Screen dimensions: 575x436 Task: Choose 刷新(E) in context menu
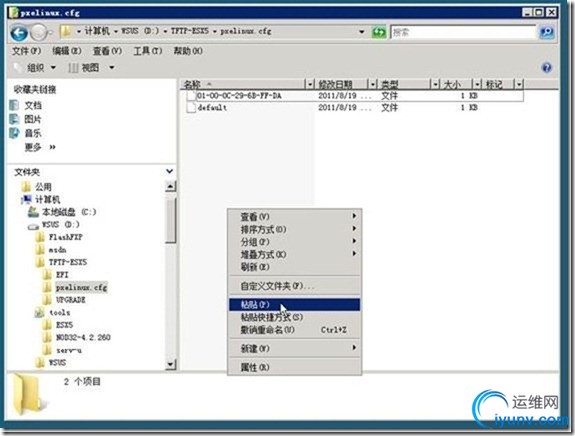294,267
